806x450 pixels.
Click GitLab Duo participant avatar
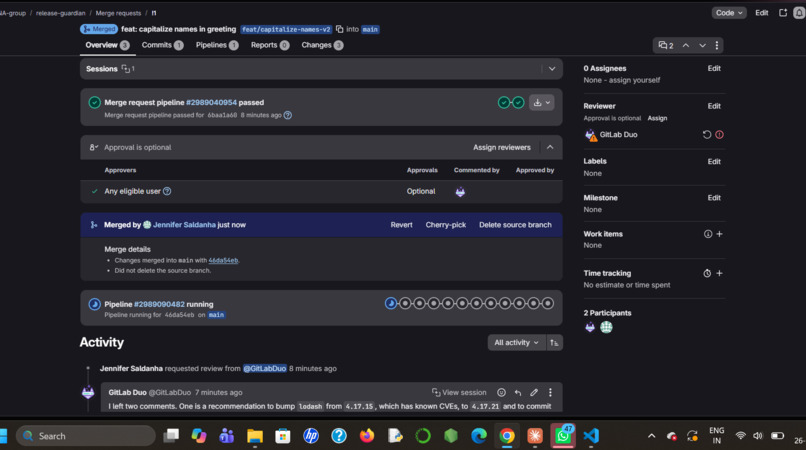pyautogui.click(x=590, y=327)
